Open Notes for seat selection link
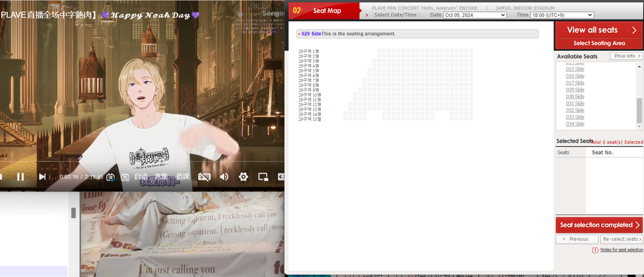 (x=621, y=250)
